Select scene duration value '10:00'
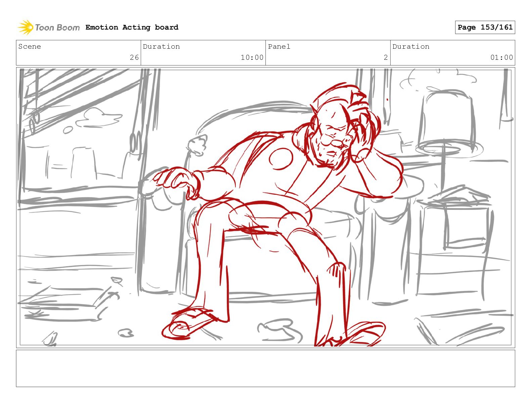 pyautogui.click(x=252, y=57)
